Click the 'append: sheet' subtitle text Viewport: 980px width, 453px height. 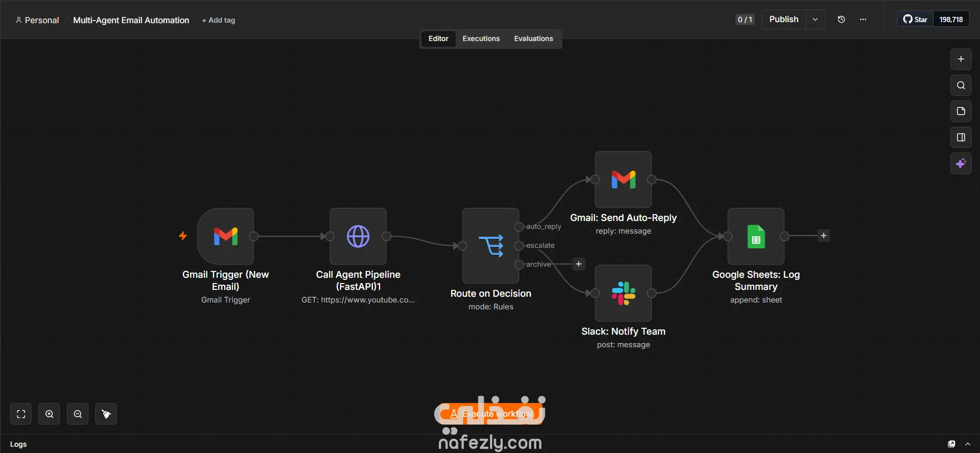pyautogui.click(x=756, y=300)
